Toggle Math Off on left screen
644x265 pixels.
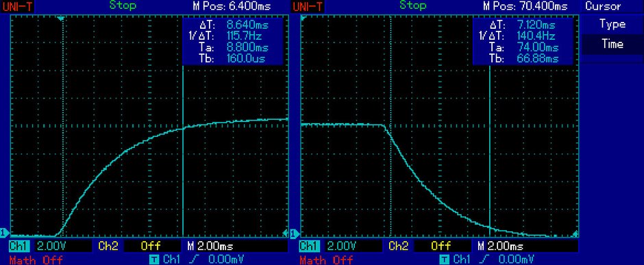coord(36,260)
